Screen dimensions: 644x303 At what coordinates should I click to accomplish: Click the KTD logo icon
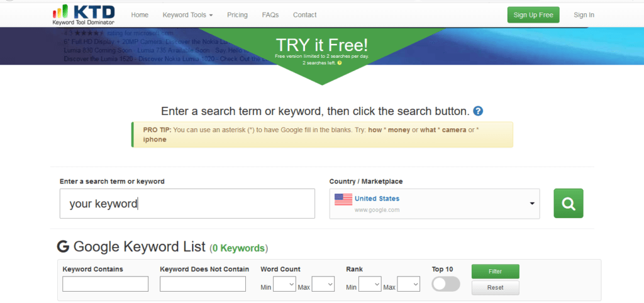coord(61,11)
